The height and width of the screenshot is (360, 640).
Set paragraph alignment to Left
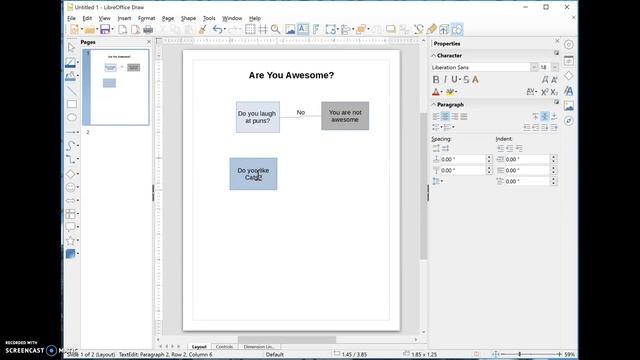coord(436,117)
